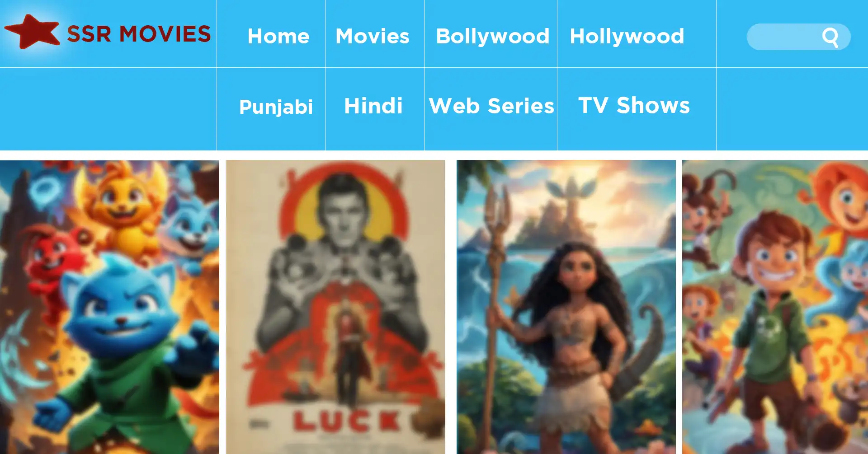The height and width of the screenshot is (454, 868).
Task: Click the red star logo icon
Action: [x=32, y=32]
